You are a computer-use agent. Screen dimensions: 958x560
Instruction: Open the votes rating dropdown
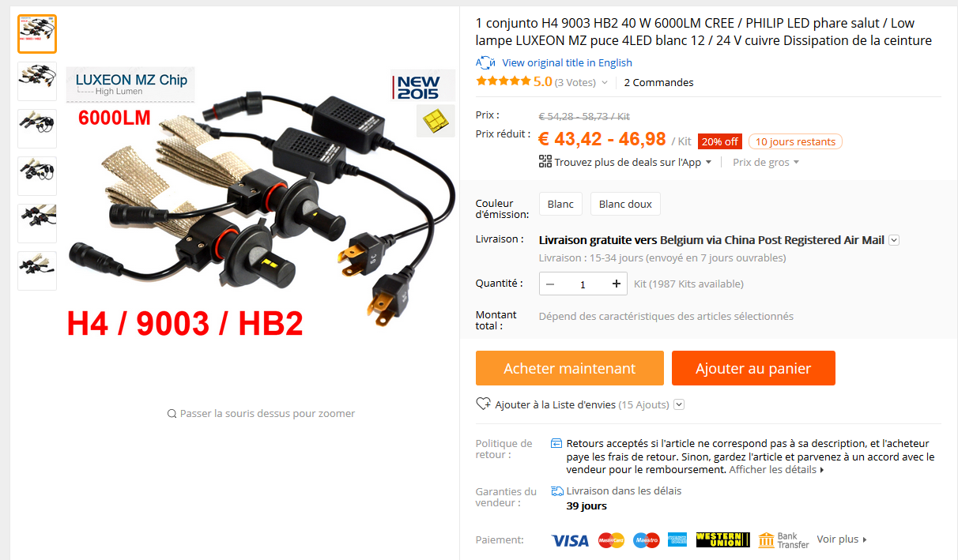pyautogui.click(x=605, y=82)
